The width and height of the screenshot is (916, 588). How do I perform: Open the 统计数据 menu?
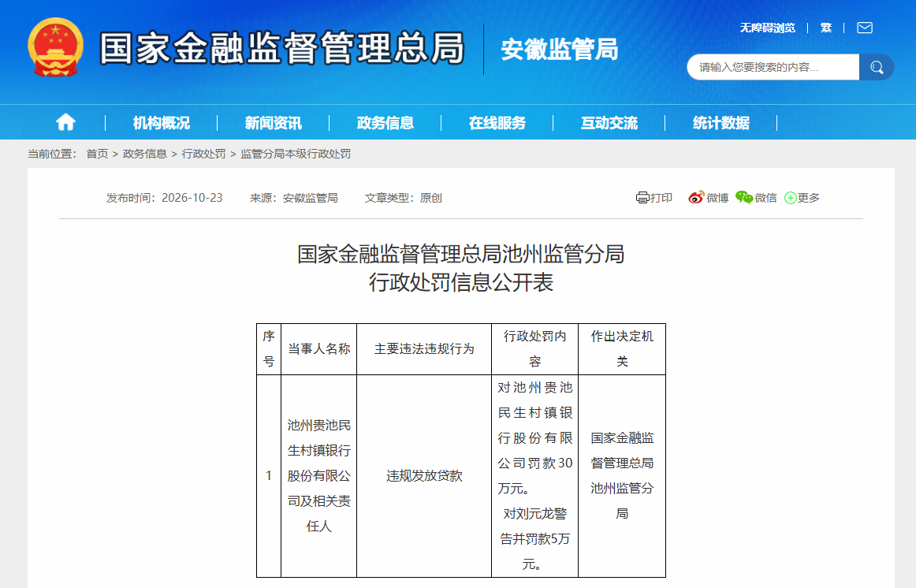click(x=721, y=123)
